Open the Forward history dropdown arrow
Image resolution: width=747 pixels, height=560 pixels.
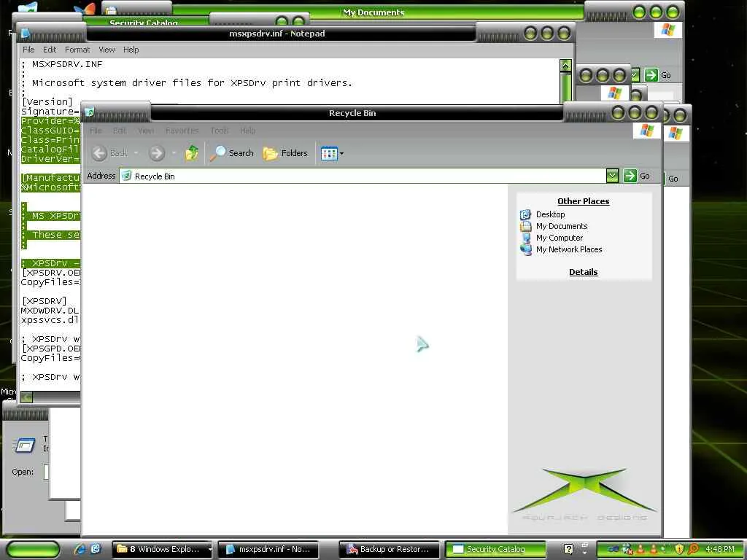point(174,153)
